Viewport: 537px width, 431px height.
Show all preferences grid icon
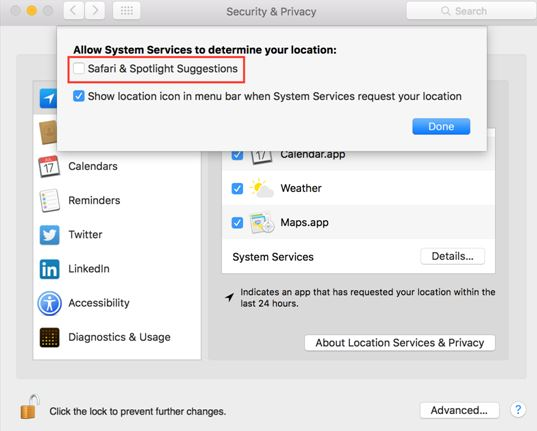(127, 11)
